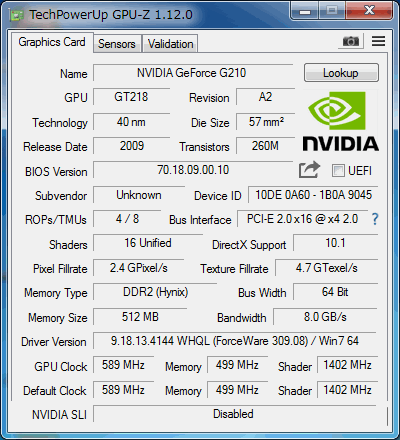Click the Driver Version field
400x440 pixels.
click(x=235, y=341)
